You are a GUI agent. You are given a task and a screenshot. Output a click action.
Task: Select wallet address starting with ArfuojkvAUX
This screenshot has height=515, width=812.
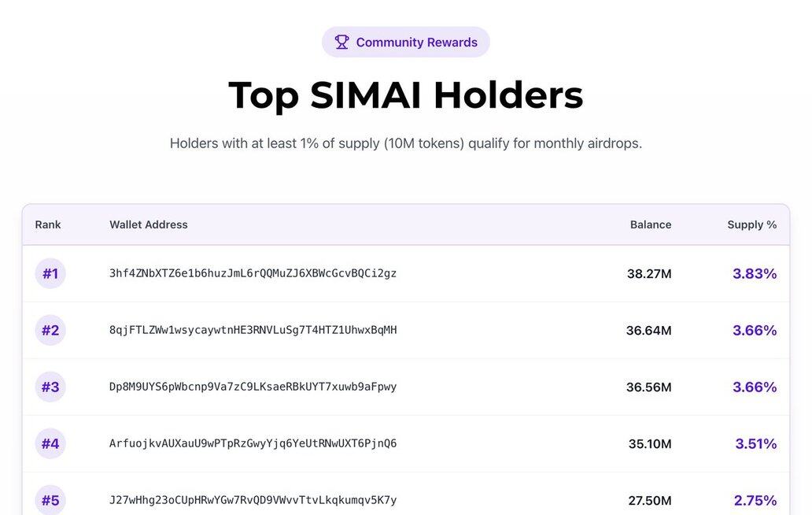tap(253, 443)
